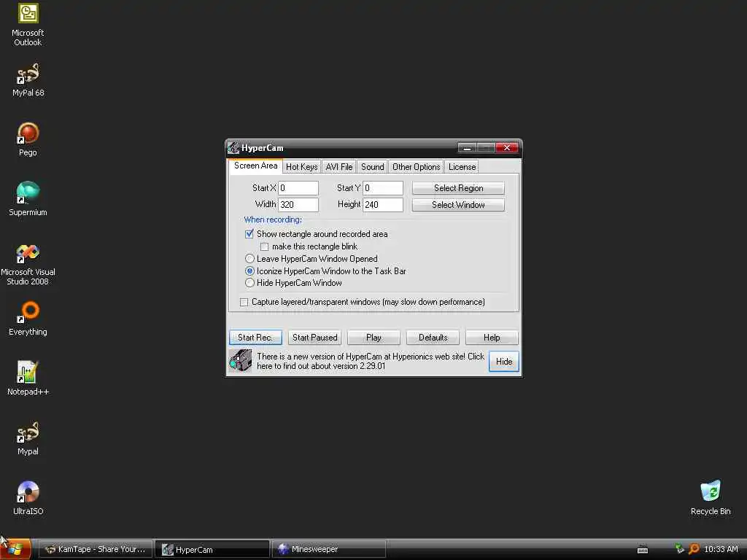Open the Other Options tab

(416, 167)
